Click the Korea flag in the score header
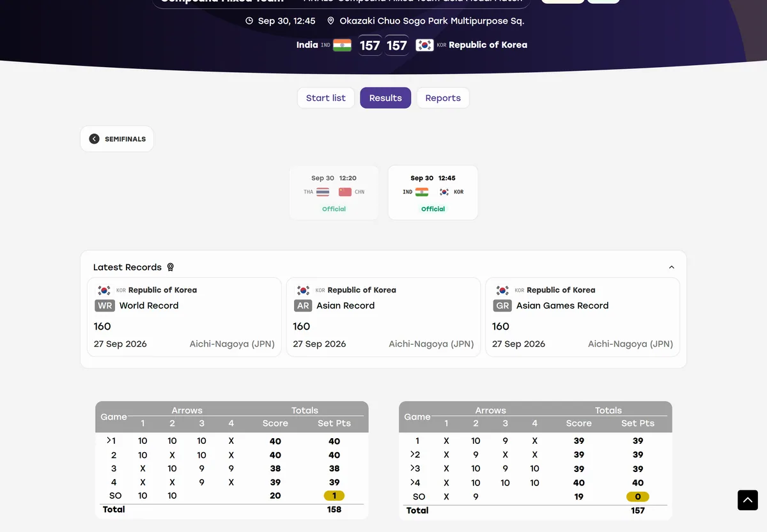Viewport: 767px width, 532px height. pos(424,45)
